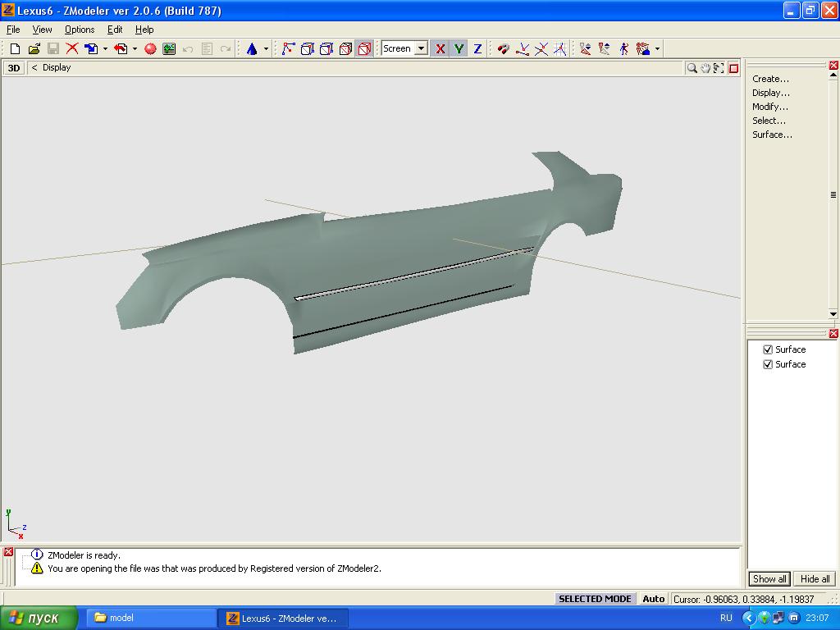Open the materials editor red sphere icon
Image resolution: width=840 pixels, height=630 pixels.
[150, 49]
